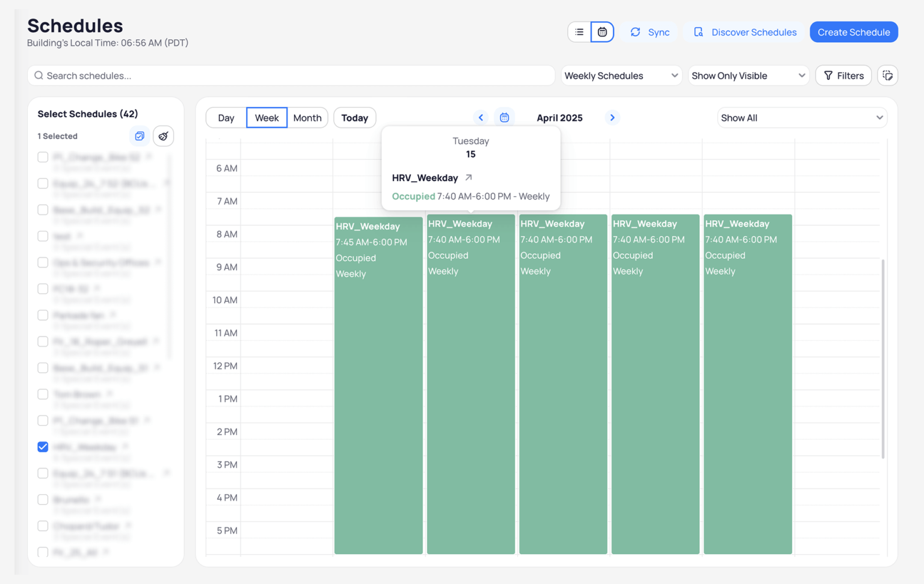This screenshot has height=584, width=924.
Task: Click the copy-edit icon beside Filters
Action: (887, 75)
